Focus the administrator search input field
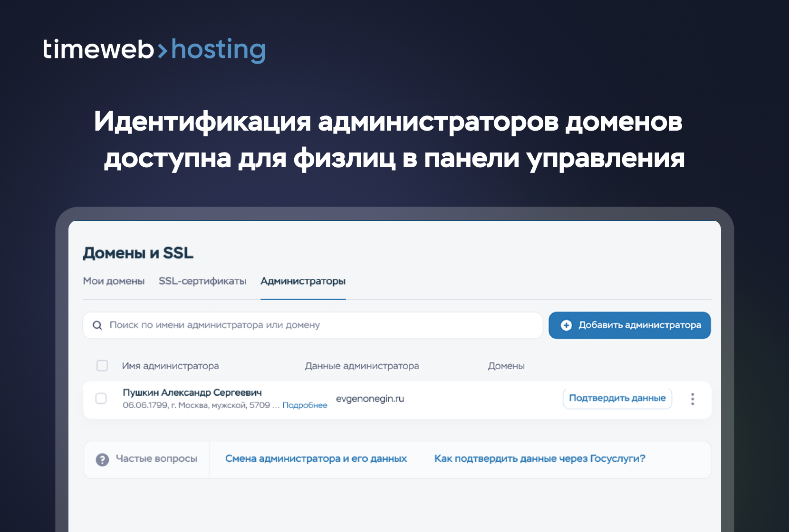Image resolution: width=789 pixels, height=532 pixels. (x=313, y=325)
